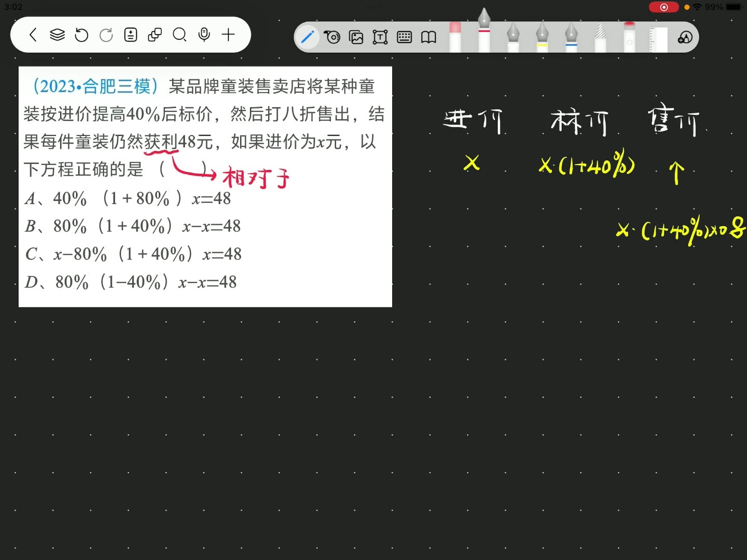Image resolution: width=747 pixels, height=560 pixels.
Task: Choose the red-tipped laser pointer tool
Action: pos(629,36)
